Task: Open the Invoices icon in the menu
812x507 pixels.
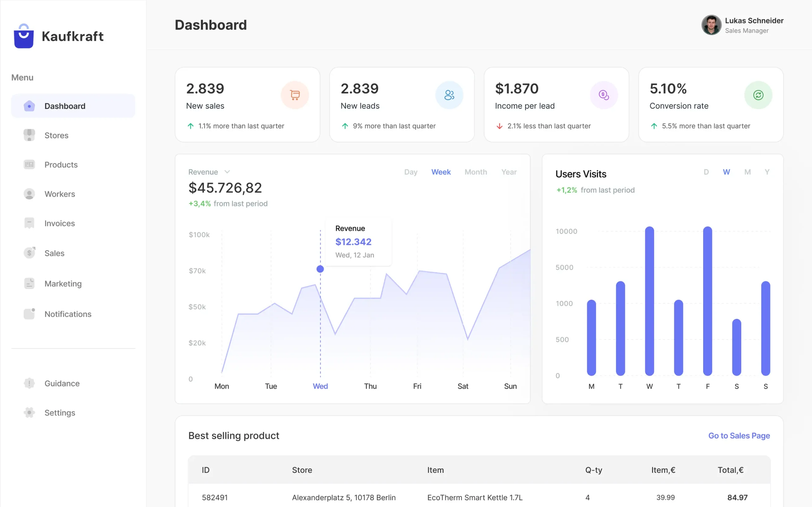Action: [29, 223]
